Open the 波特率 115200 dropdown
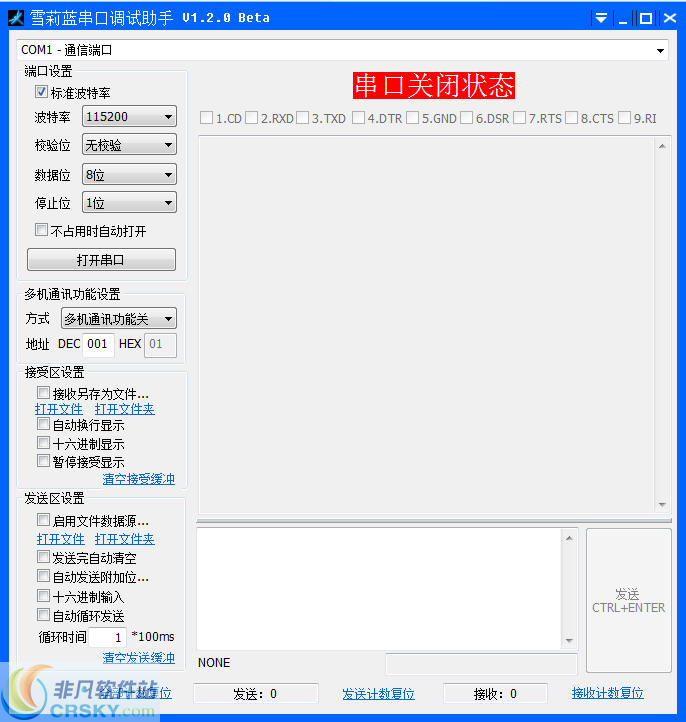 point(129,116)
